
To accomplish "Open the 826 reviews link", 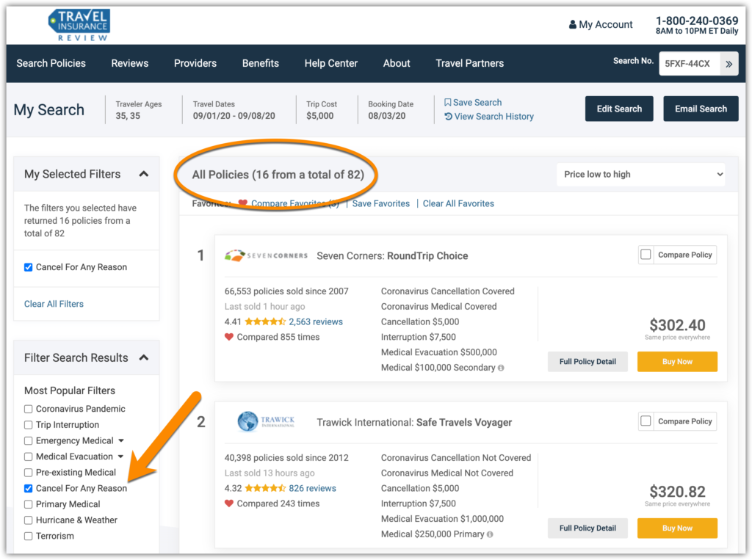I will tap(312, 488).
